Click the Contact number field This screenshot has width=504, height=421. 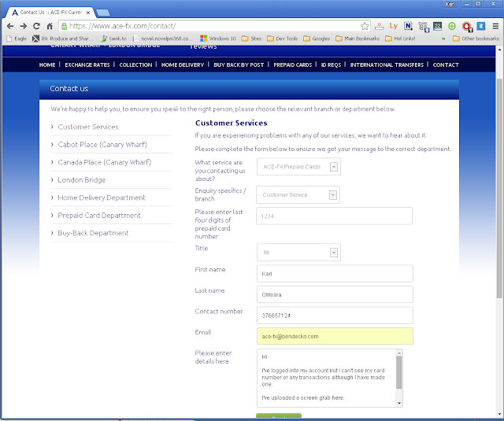pyautogui.click(x=335, y=316)
